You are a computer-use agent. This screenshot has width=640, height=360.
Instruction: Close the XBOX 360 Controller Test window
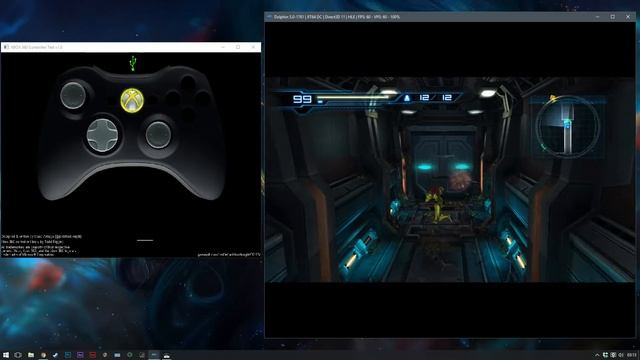(x=253, y=47)
